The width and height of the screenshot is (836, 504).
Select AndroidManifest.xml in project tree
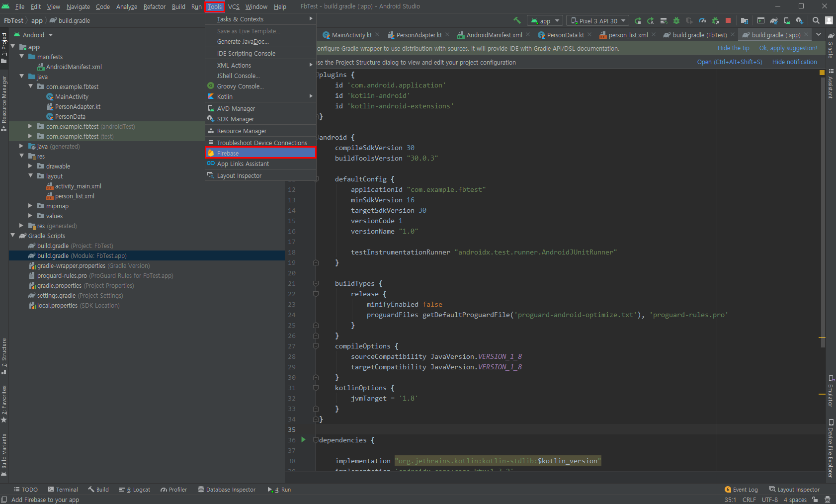pos(70,67)
